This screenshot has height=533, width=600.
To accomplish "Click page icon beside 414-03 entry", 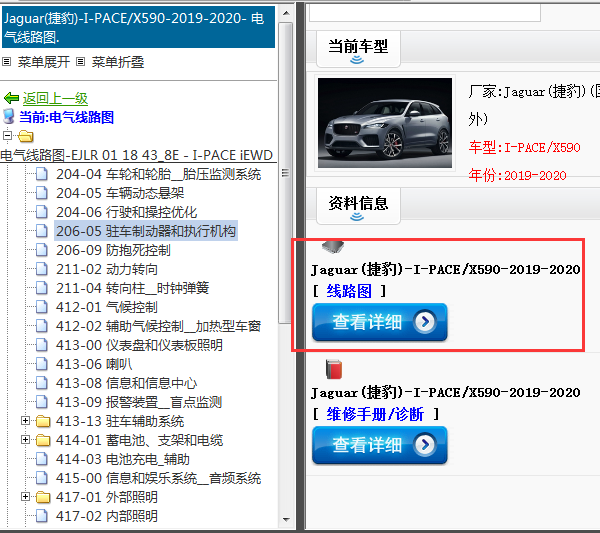I will point(42,459).
